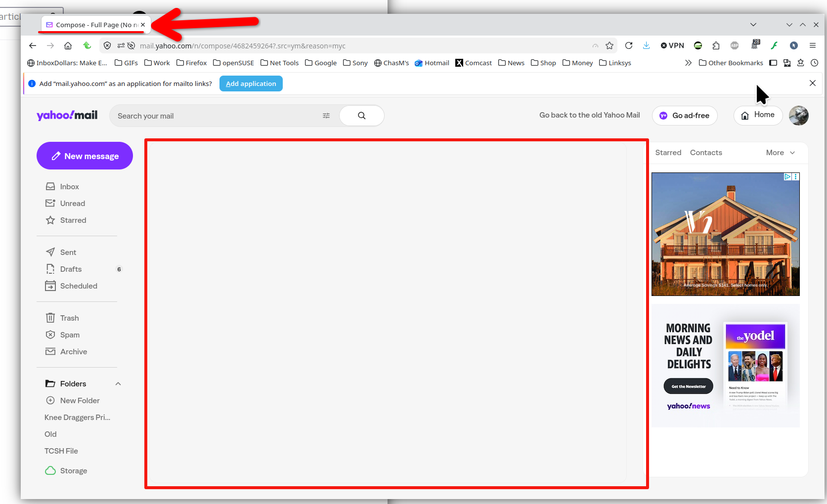Open Starred in the left sidebar

coord(66,220)
